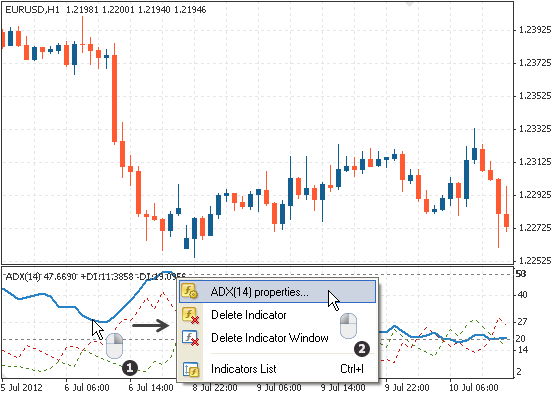555x398 pixels.
Task: Click the 27 level on ADX scale
Action: (522, 322)
